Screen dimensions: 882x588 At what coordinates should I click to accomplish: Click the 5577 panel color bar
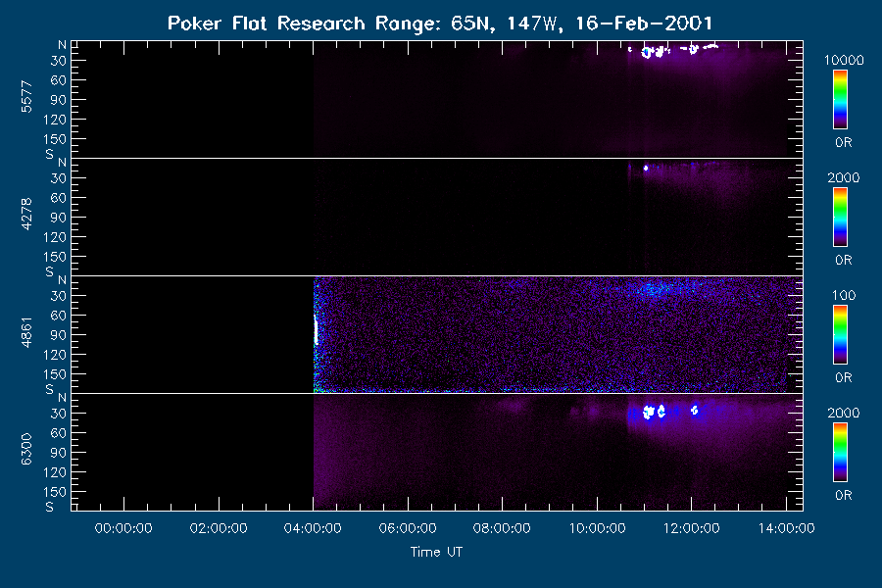pos(841,100)
